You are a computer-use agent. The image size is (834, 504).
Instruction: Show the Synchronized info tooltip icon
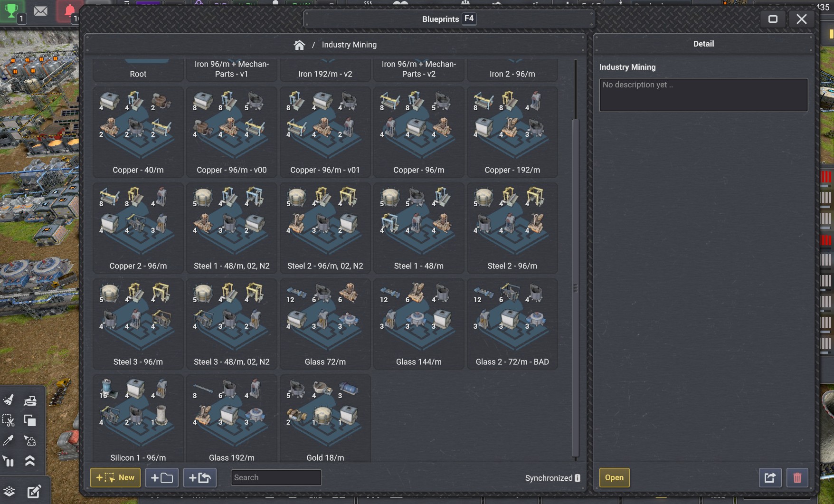point(578,478)
